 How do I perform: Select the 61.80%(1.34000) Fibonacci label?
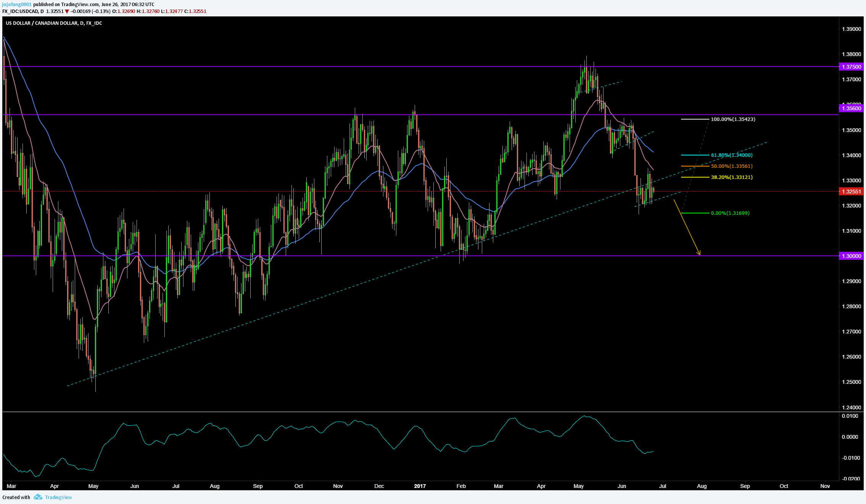732,155
